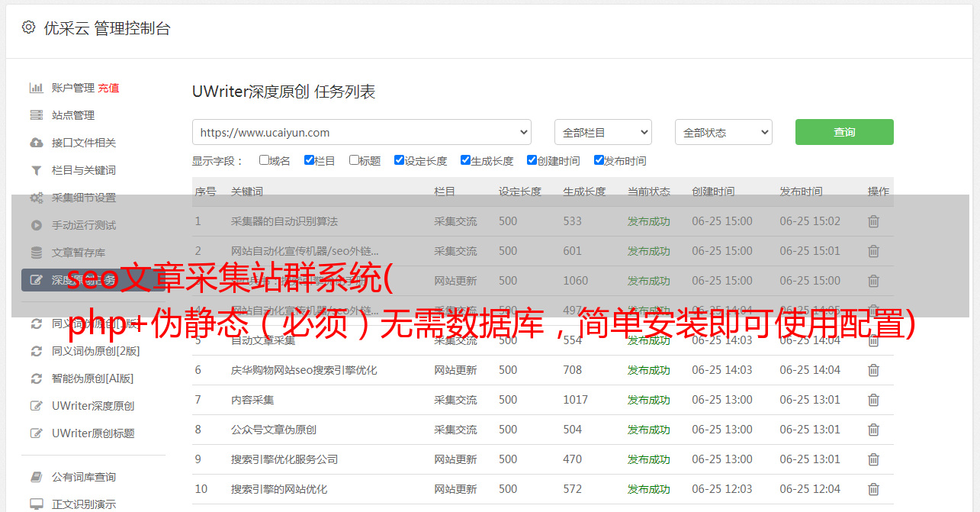Click trash icon on row 2 网站自动化宣传机器
The height and width of the screenshot is (512, 980).
(x=874, y=251)
